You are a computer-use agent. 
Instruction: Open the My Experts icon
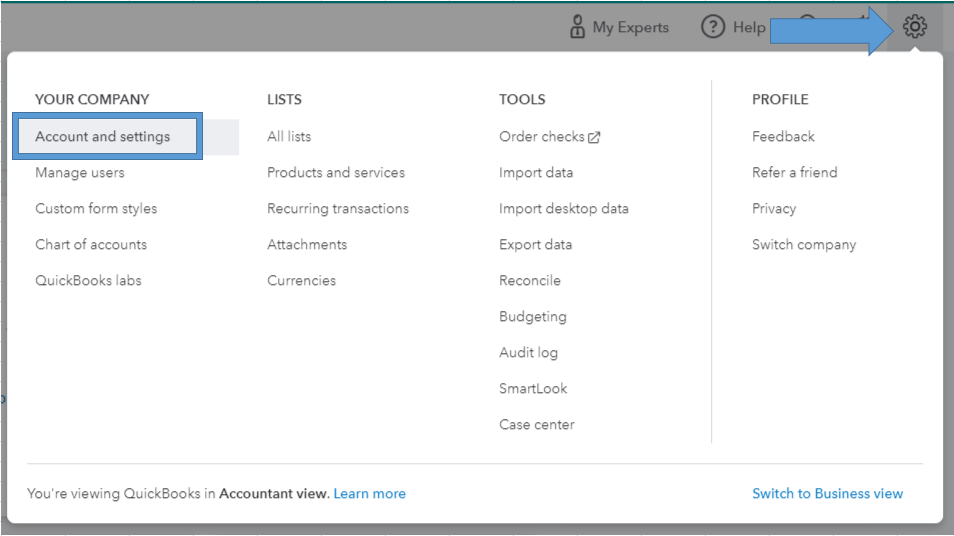pyautogui.click(x=578, y=27)
